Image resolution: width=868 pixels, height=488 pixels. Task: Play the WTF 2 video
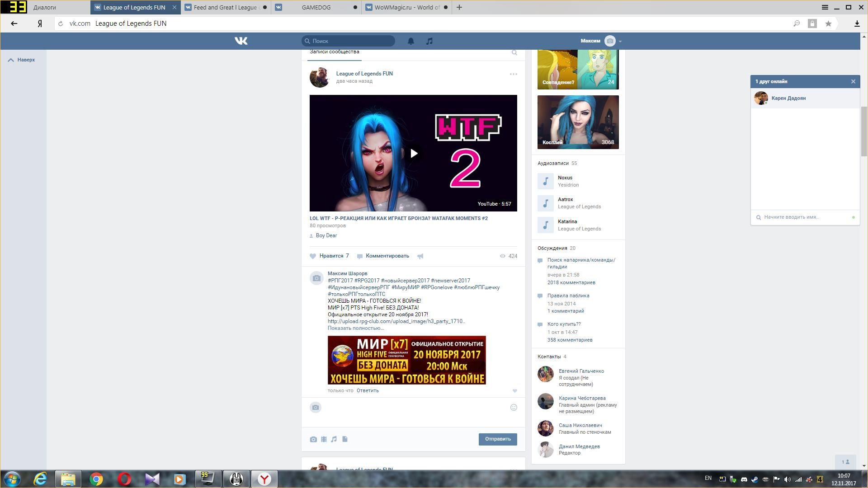tap(413, 153)
